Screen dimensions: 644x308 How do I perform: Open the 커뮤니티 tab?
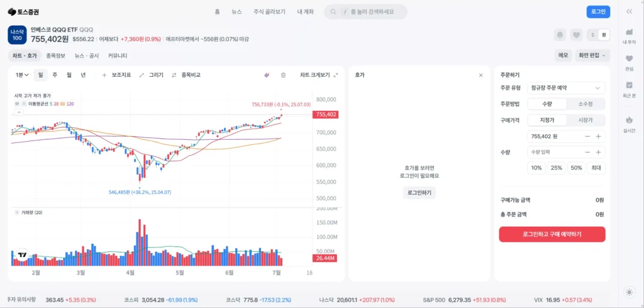[118, 55]
